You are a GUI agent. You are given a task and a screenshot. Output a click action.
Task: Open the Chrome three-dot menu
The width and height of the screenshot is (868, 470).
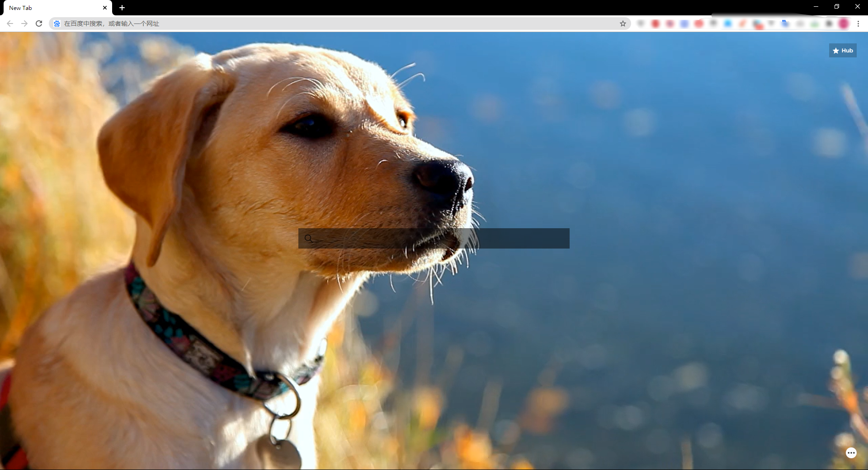(x=858, y=23)
